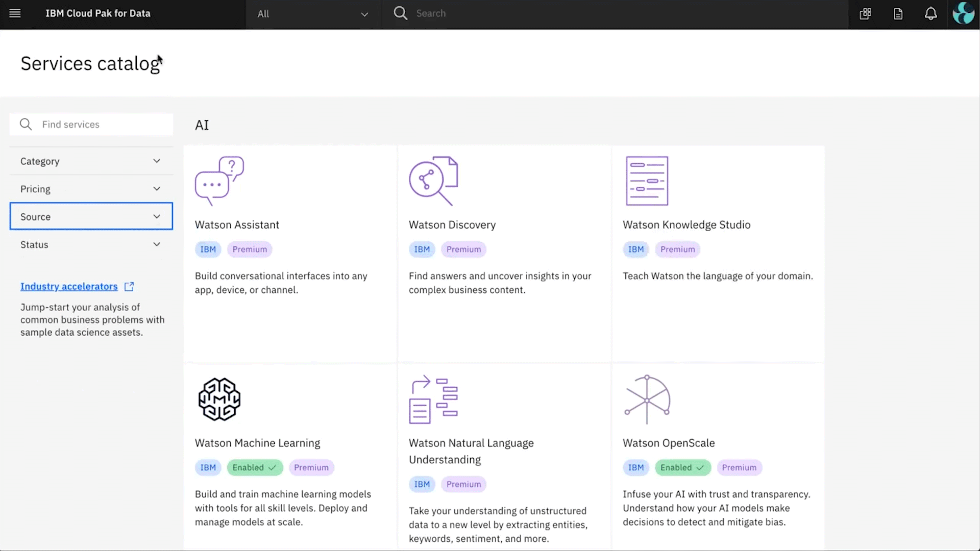The width and height of the screenshot is (980, 551).
Task: Open the Industry accelerators link
Action: tap(69, 287)
